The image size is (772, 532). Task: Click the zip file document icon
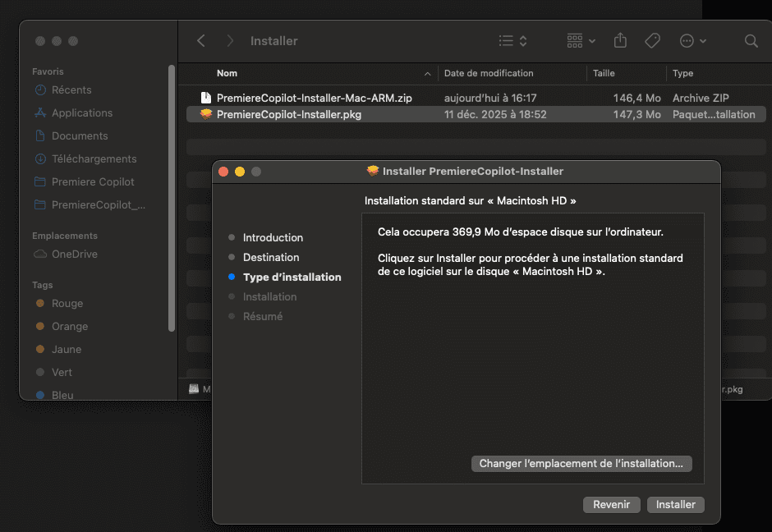point(206,98)
